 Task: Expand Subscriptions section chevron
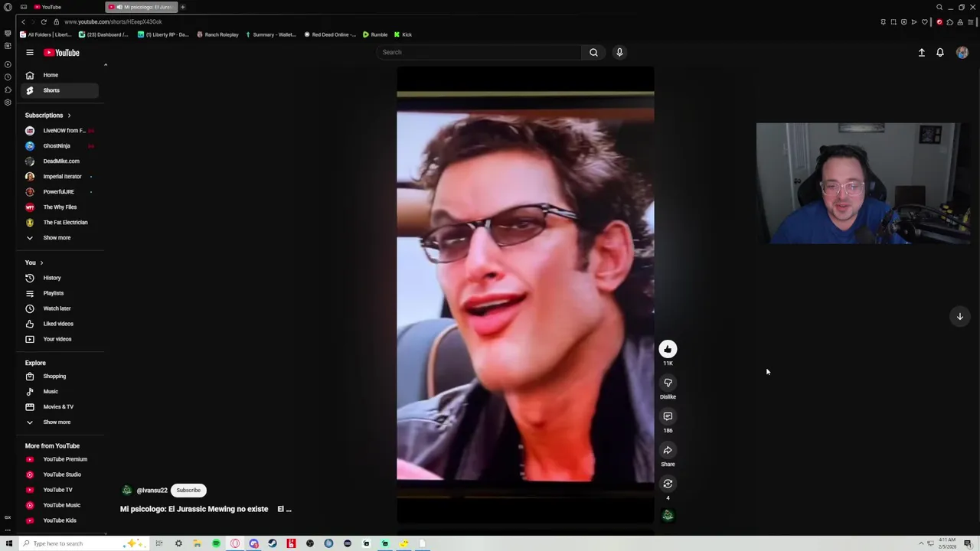tap(69, 116)
